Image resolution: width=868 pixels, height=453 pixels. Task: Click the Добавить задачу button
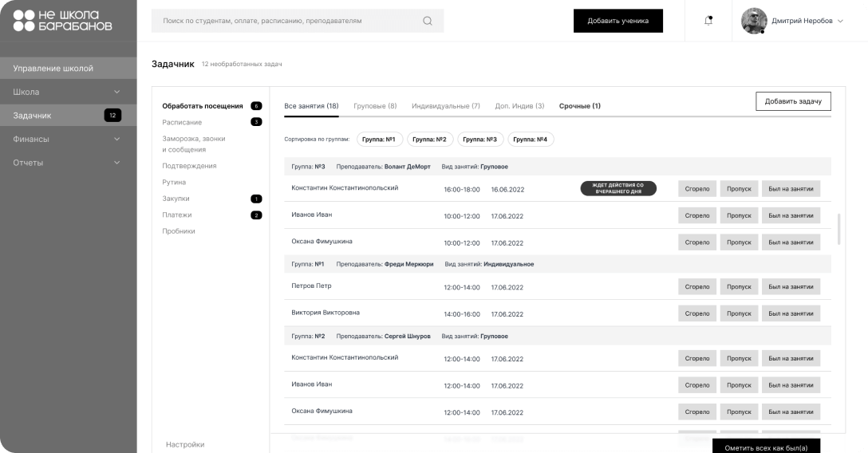[793, 101]
